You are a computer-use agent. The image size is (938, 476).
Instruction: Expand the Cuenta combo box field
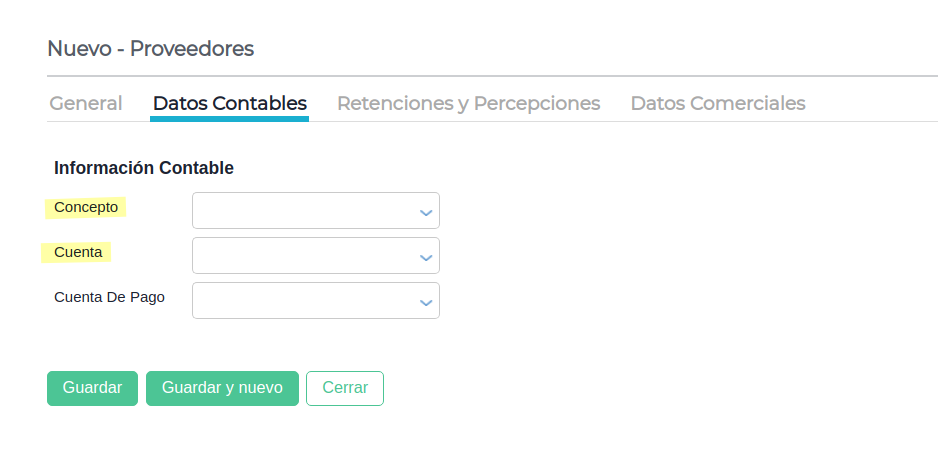[304, 256]
